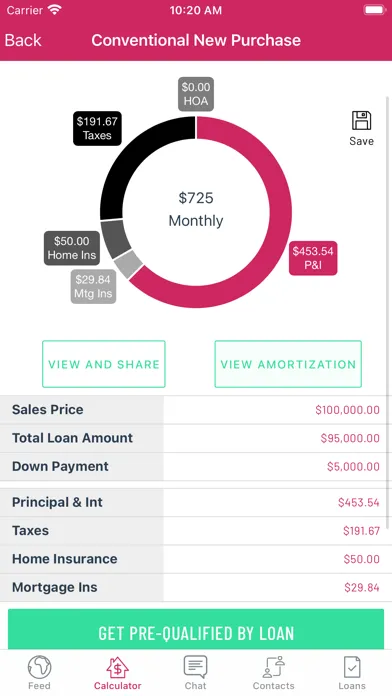Tap the Down Payment value $5,000.00

(x=353, y=467)
